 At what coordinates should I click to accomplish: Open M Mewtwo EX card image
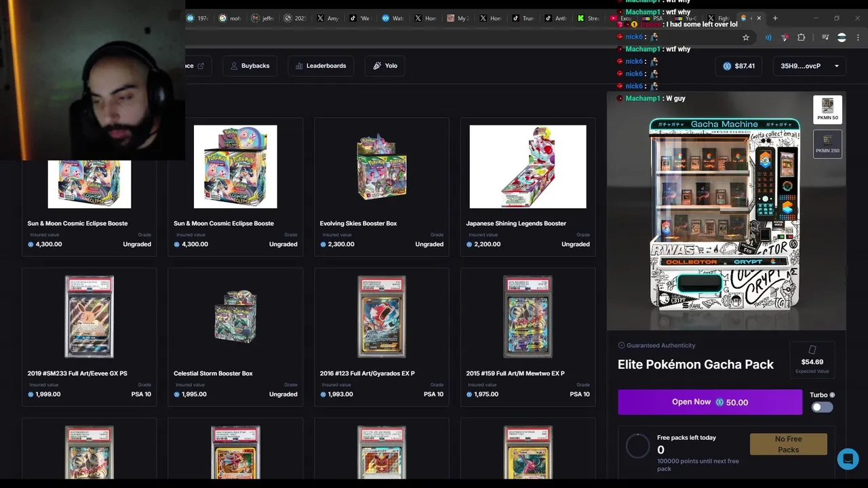point(528,317)
